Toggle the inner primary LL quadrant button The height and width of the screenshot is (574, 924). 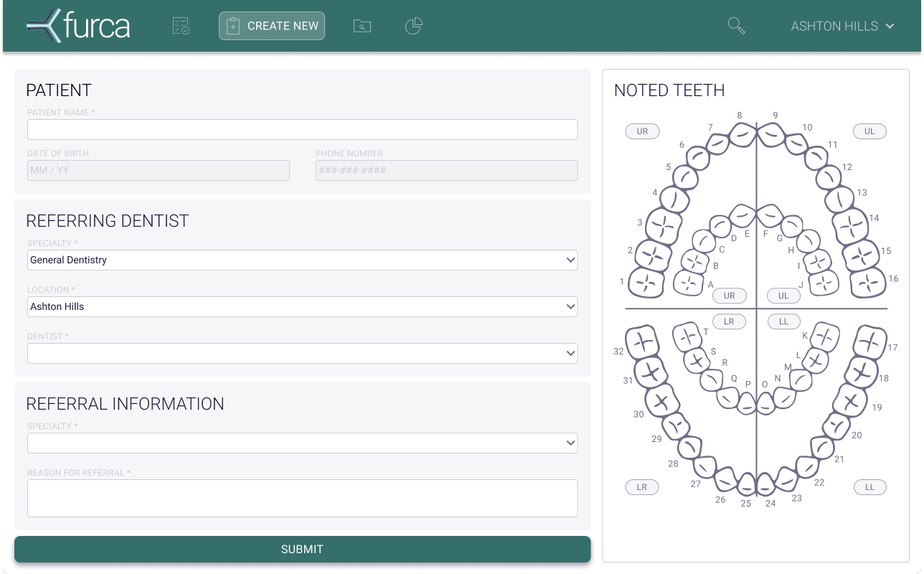pyautogui.click(x=783, y=321)
